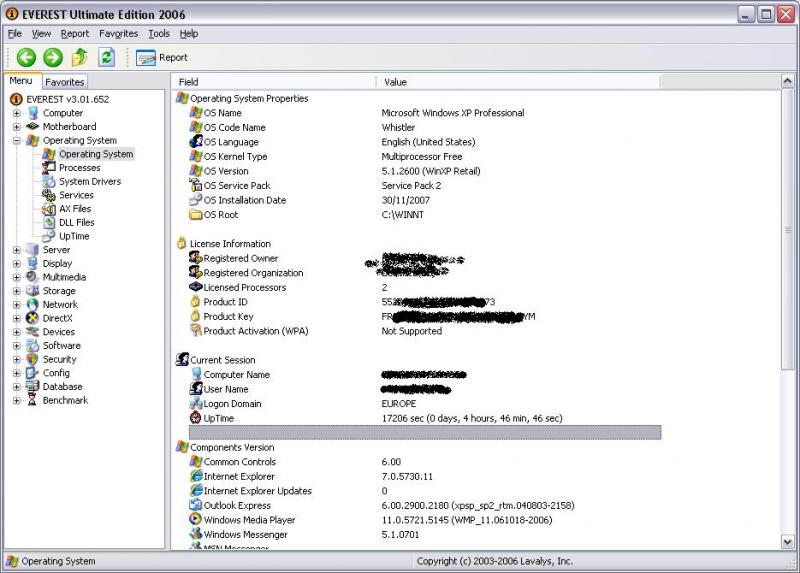
Task: Select the OS Name row
Action: click(425, 113)
